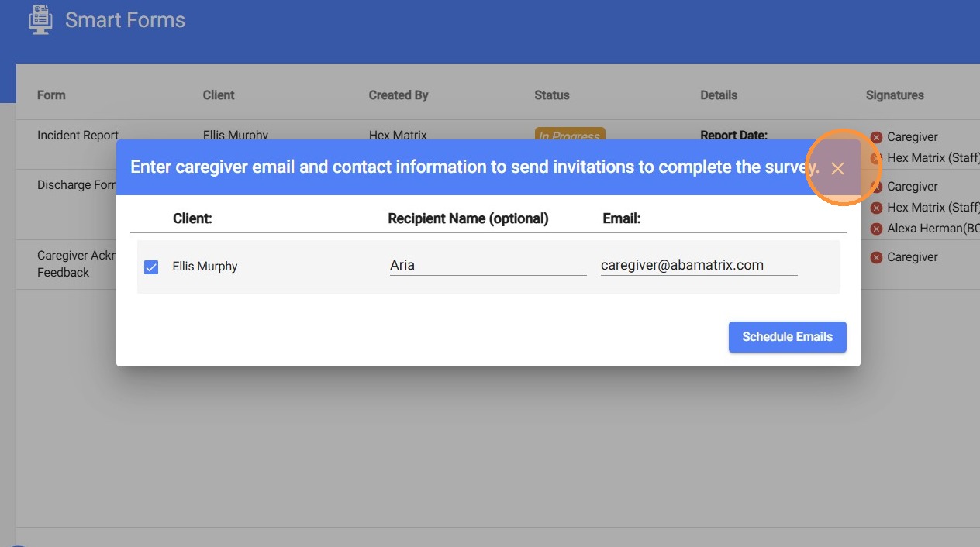Click the Smart Forms logo icon

point(40,19)
